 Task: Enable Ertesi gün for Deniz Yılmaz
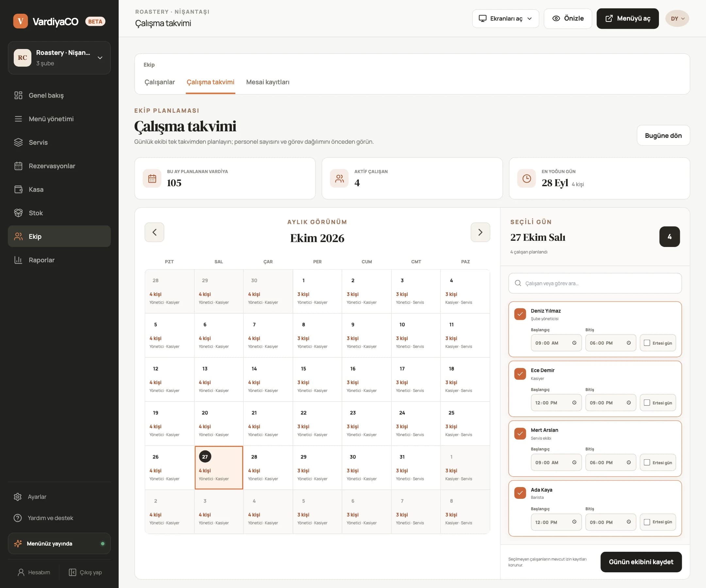(x=647, y=343)
